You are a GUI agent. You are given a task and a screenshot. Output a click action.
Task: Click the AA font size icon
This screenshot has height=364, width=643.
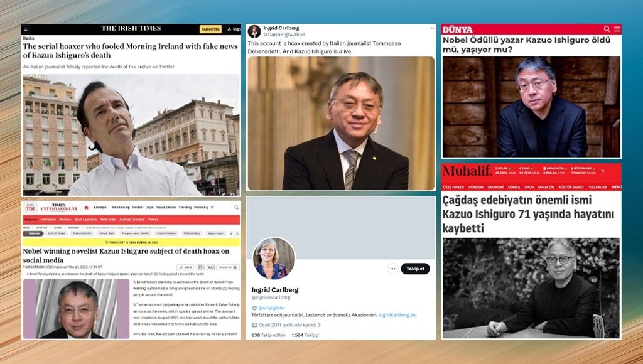[210, 267]
